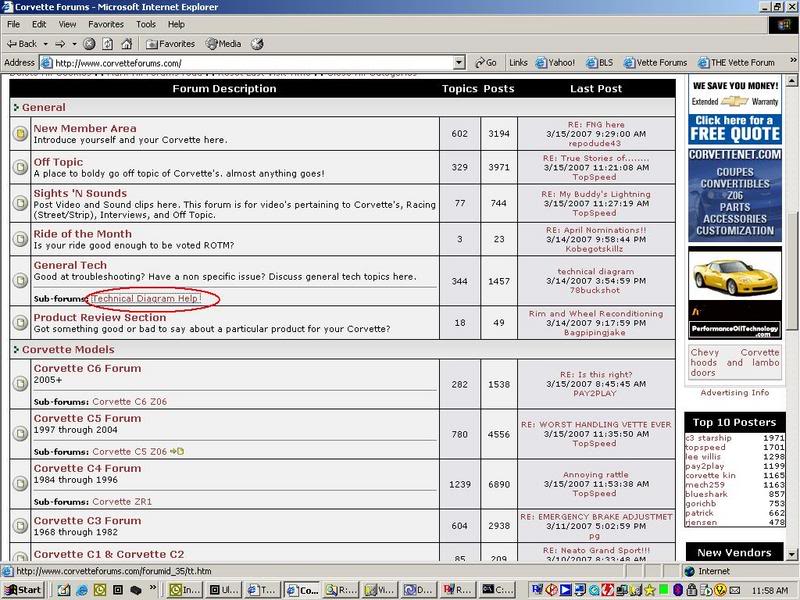The width and height of the screenshot is (800, 600).
Task: Click the Back arrow toolbar button
Action: (21, 44)
